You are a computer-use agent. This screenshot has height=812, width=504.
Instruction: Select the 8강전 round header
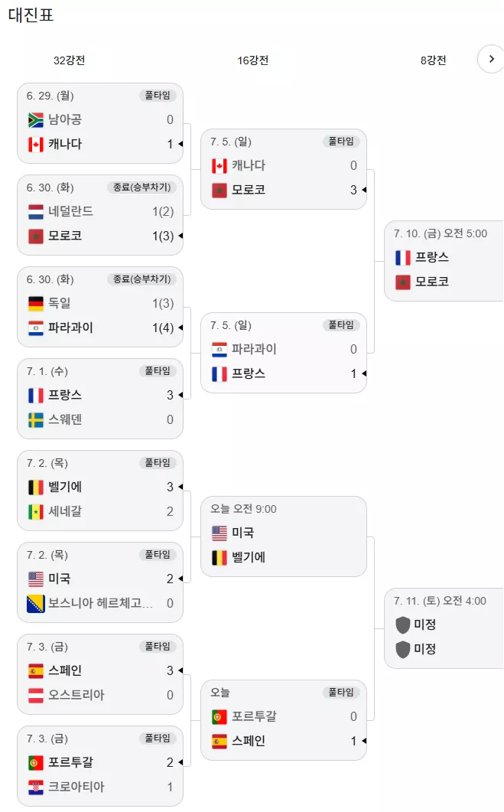pyautogui.click(x=433, y=60)
